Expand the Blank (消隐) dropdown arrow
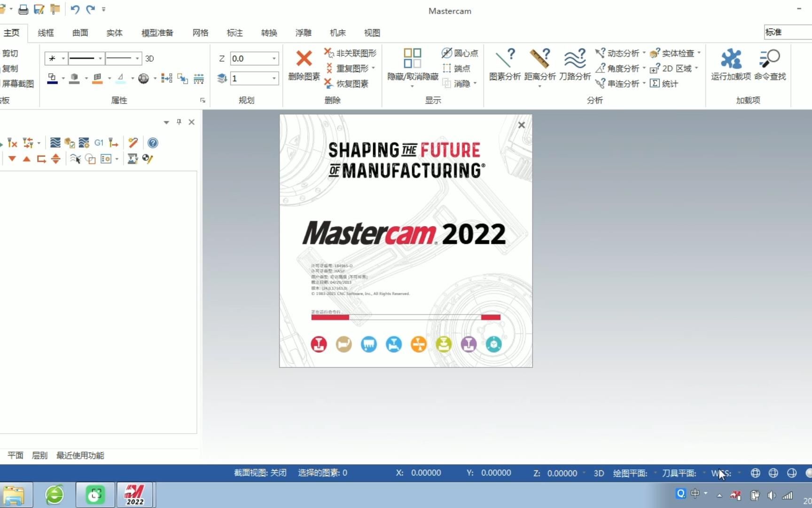Viewport: 812px width, 508px height. tap(475, 83)
